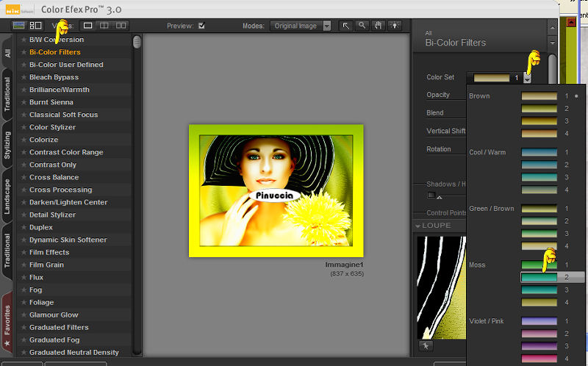The width and height of the screenshot is (588, 366).
Task: Star the Fog filter
Action: pyautogui.click(x=24, y=290)
